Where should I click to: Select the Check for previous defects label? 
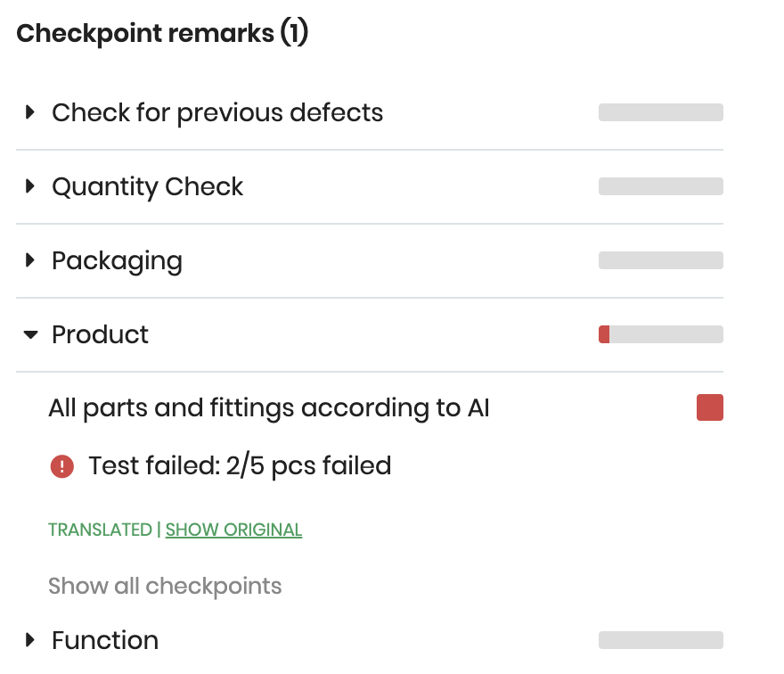pos(217,113)
